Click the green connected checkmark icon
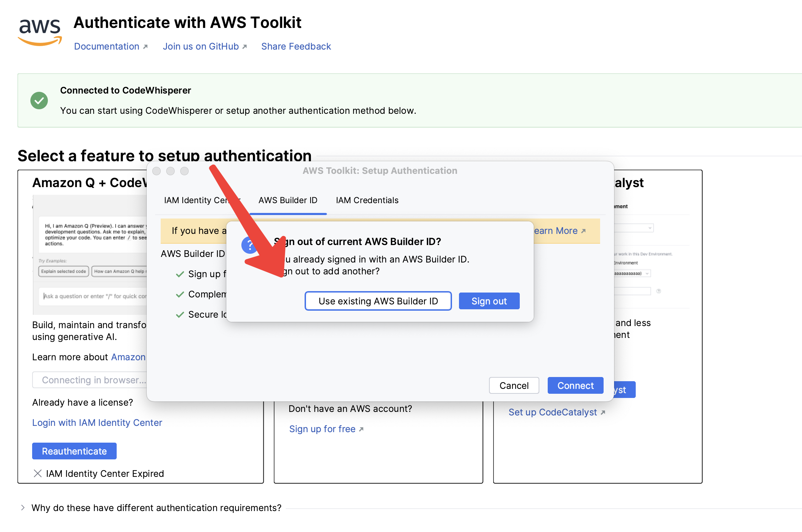802x532 pixels. click(x=39, y=101)
